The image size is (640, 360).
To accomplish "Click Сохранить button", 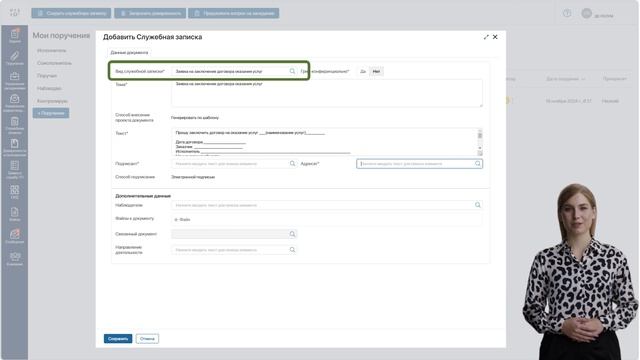I will (x=118, y=339).
